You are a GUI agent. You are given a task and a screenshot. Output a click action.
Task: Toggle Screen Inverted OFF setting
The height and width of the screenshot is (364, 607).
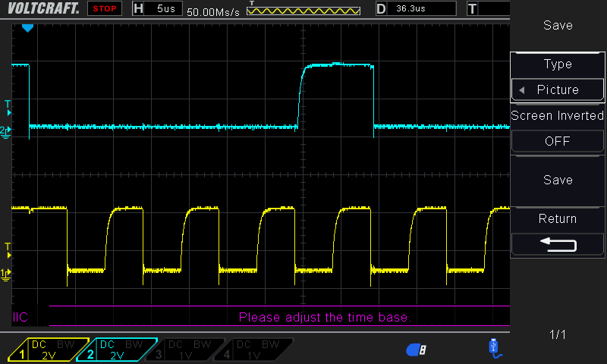tap(558, 141)
